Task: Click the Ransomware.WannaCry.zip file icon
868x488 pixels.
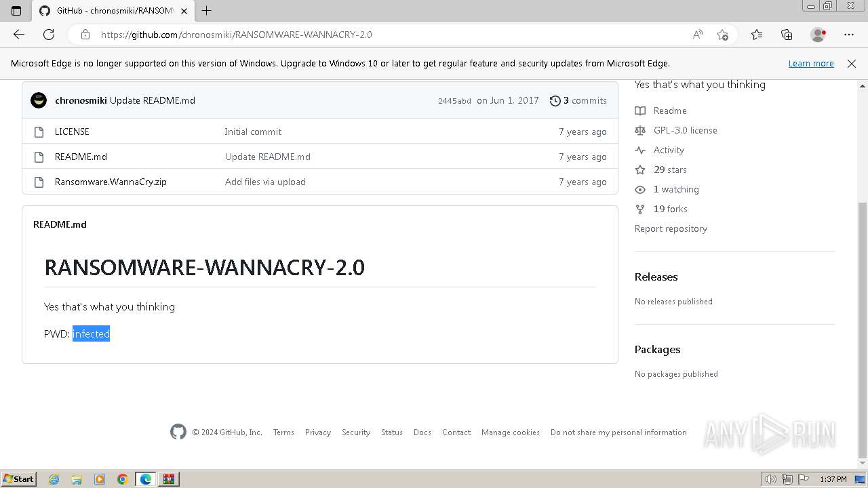Action: pyautogui.click(x=39, y=182)
